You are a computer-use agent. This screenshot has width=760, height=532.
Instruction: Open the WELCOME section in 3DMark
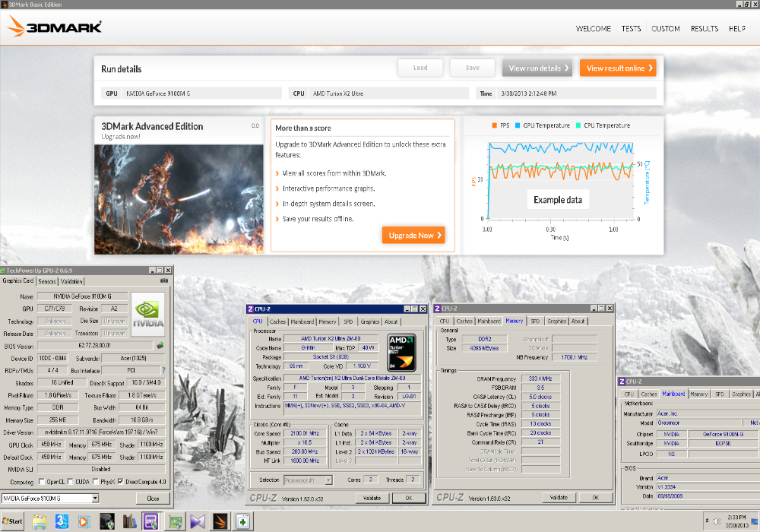[x=594, y=29]
